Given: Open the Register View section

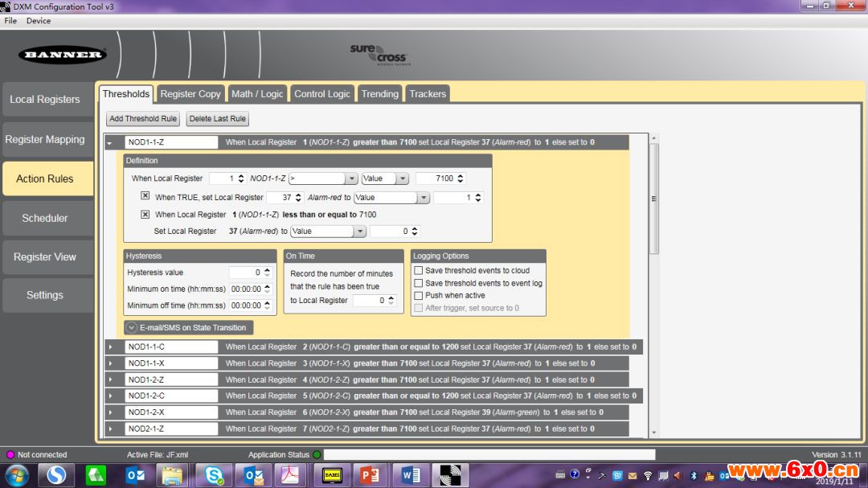Looking at the screenshot, I should [48, 257].
